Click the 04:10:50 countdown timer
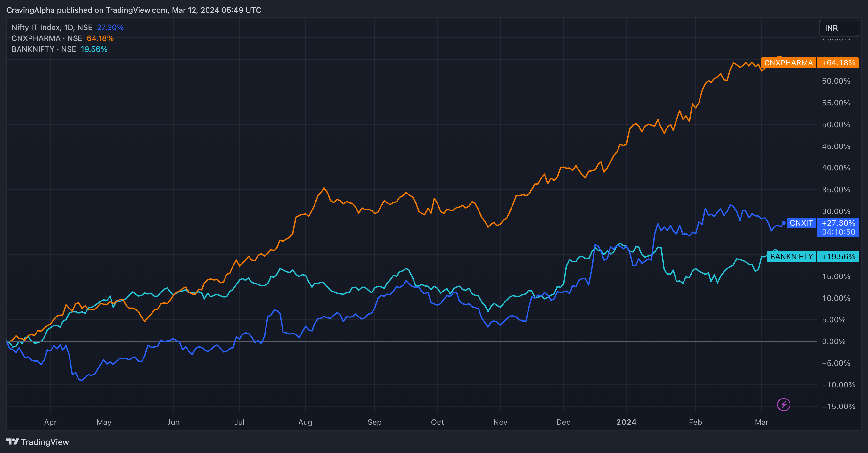The image size is (868, 453). coord(838,232)
